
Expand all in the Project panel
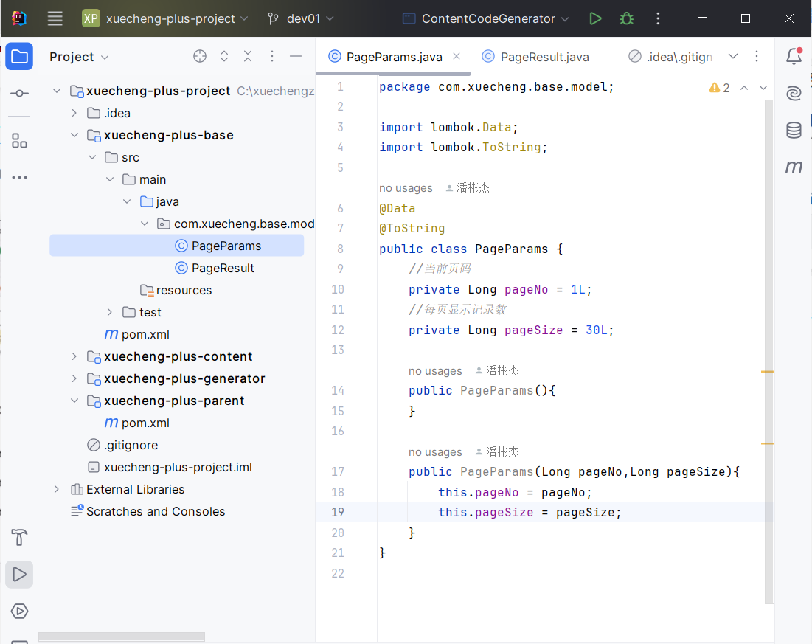(x=224, y=57)
